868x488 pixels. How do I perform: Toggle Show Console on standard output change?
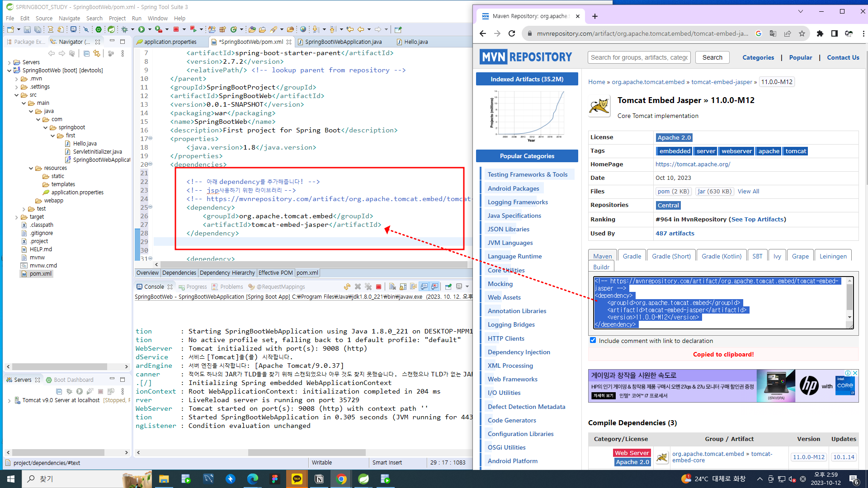point(424,286)
